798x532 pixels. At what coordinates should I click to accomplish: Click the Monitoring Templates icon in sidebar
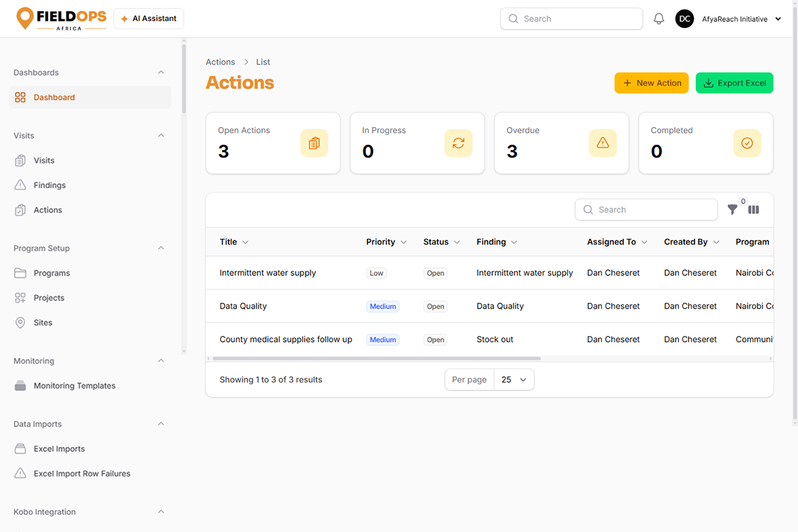pyautogui.click(x=21, y=386)
